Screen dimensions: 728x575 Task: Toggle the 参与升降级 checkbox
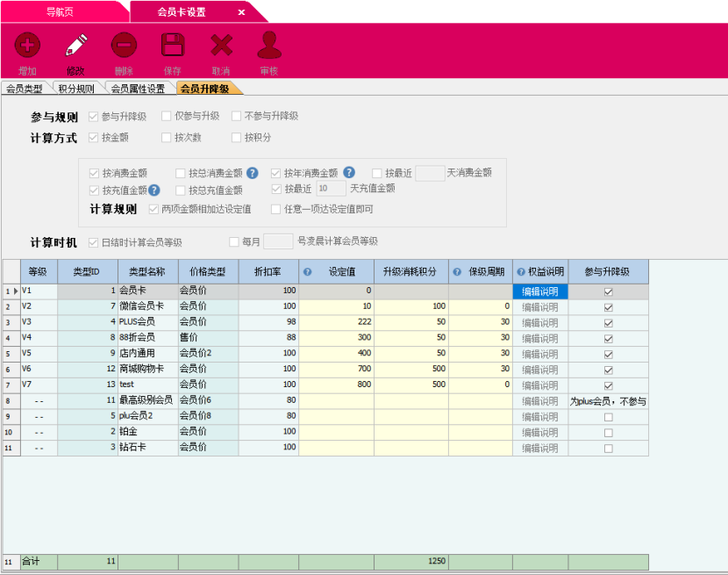(x=93, y=116)
